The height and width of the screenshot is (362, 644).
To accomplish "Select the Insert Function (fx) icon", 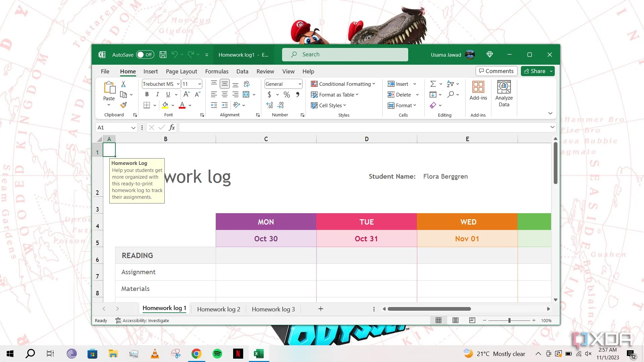I will (x=172, y=127).
